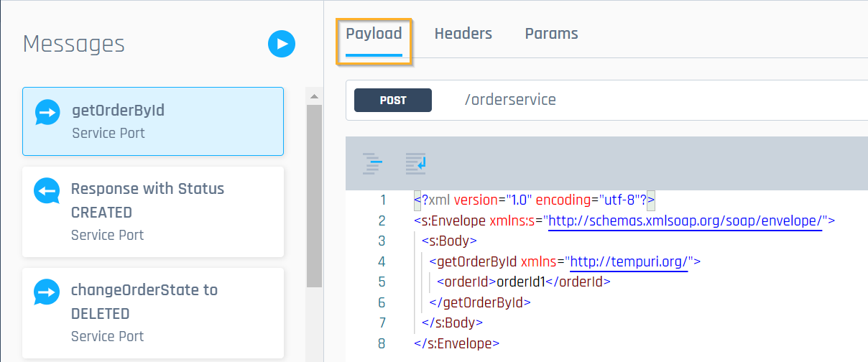868x362 pixels.
Task: Select the changeOrderState to DELETED title
Action: 144,302
